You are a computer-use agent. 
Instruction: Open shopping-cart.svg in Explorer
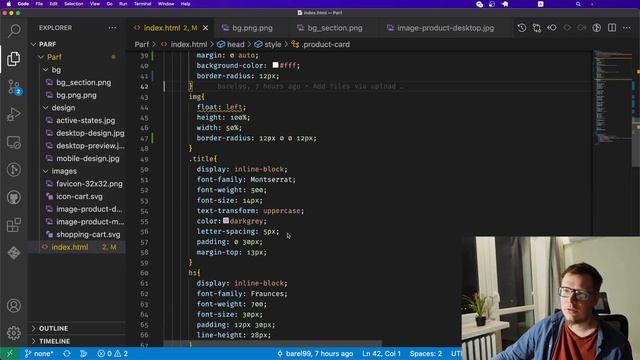tap(88, 234)
